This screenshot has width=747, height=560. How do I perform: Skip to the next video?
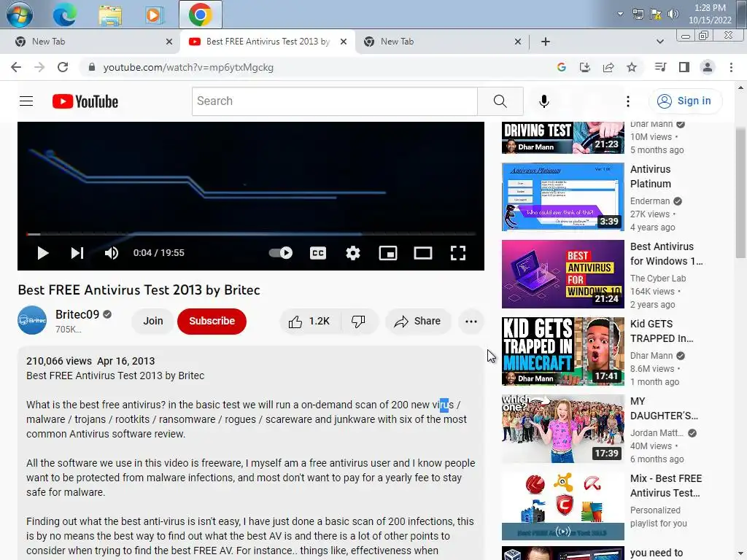point(77,253)
